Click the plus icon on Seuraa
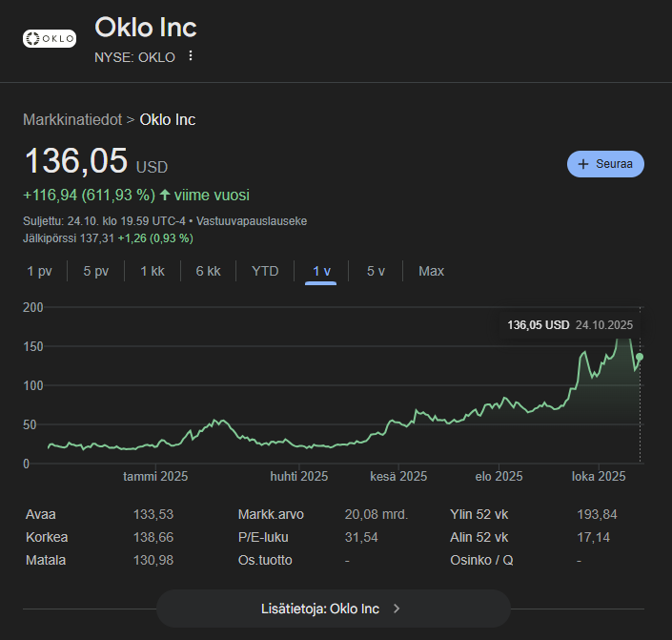The width and height of the screenshot is (672, 640). tap(583, 164)
